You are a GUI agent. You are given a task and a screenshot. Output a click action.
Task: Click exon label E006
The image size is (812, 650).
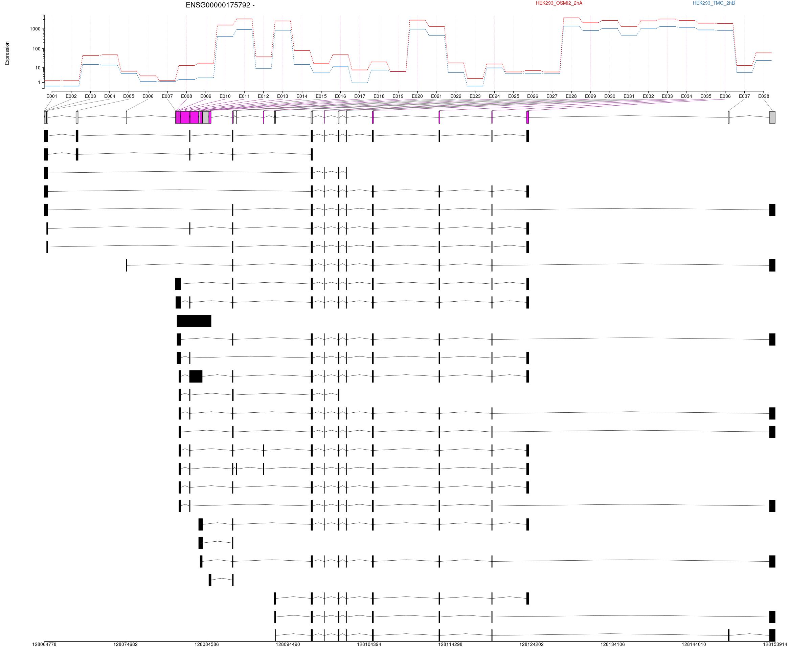point(148,96)
